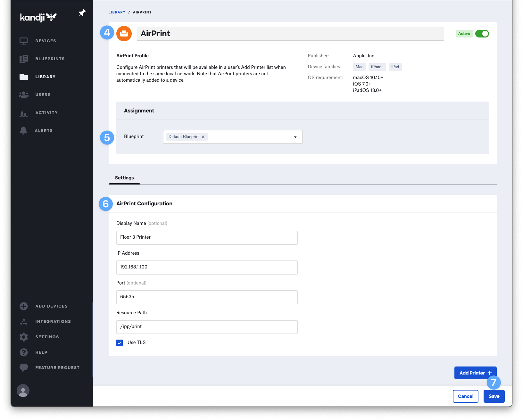523x420 pixels.
Task: Remove Default Blueprint with its X
Action: [x=203, y=137]
